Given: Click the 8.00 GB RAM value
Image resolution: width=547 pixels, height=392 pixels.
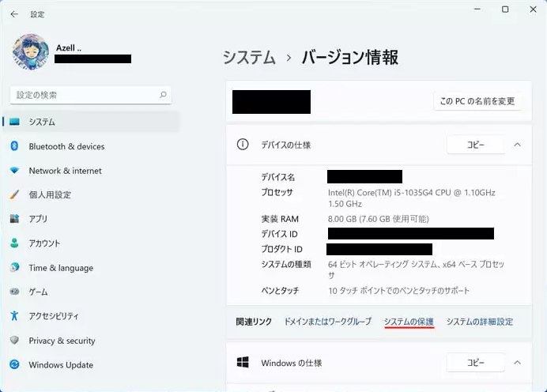Looking at the screenshot, I should [378, 219].
